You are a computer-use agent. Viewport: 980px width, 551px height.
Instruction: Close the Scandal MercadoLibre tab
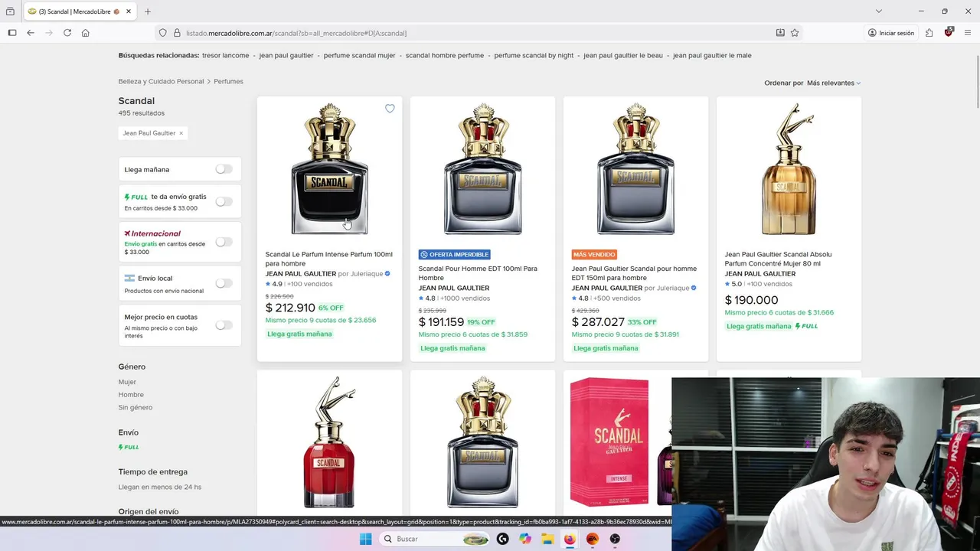128,11
